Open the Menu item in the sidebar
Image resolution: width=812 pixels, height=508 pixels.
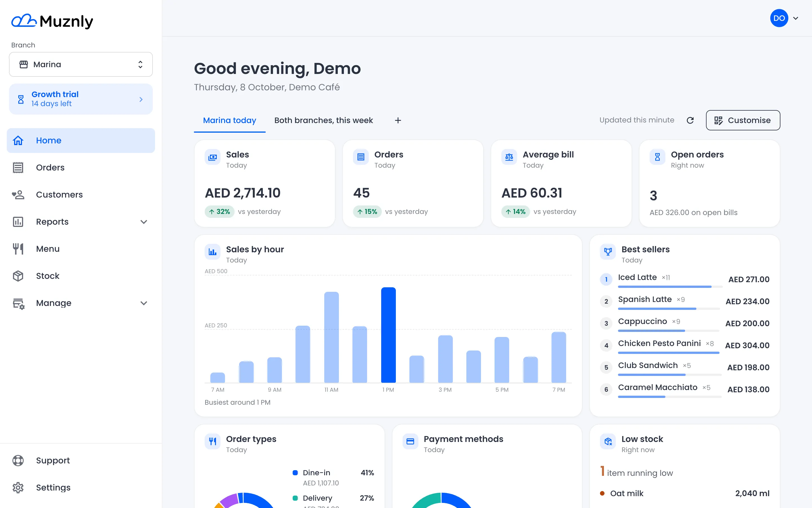point(81,249)
